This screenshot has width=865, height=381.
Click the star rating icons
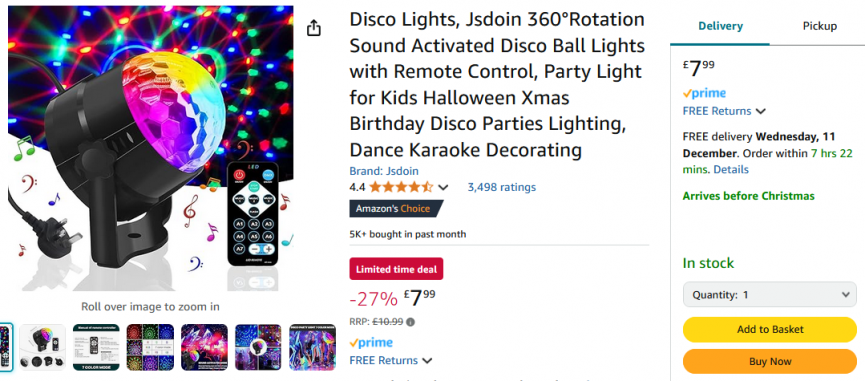[x=401, y=187]
